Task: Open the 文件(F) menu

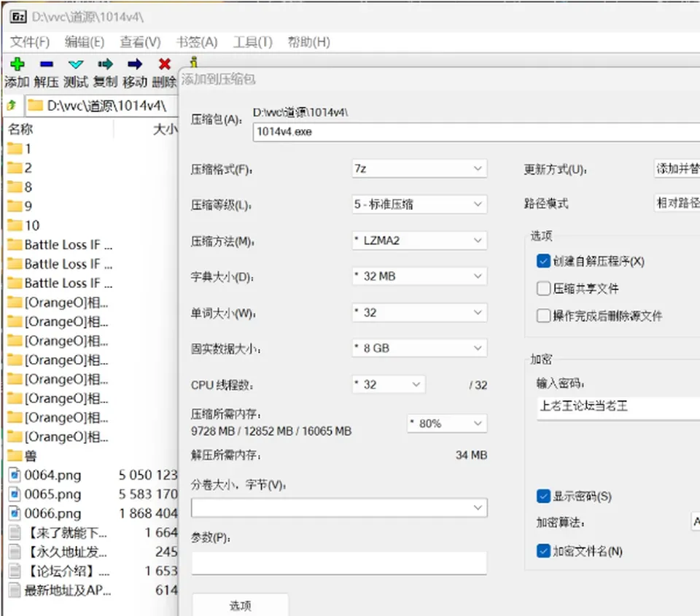Action: tap(29, 42)
